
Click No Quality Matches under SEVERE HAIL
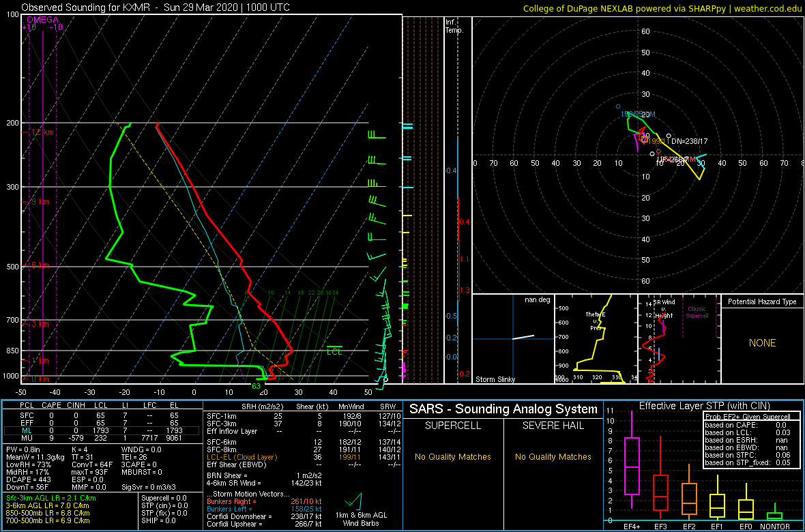tap(553, 457)
